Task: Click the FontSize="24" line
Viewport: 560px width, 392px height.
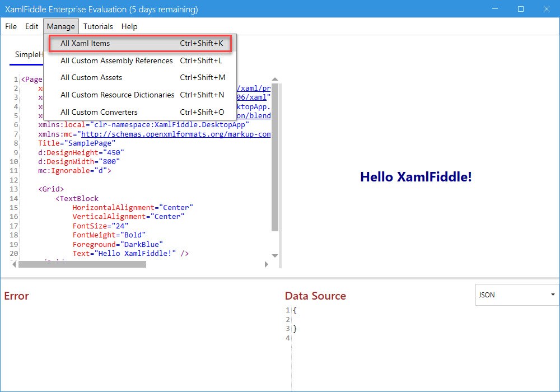Action: click(100, 226)
